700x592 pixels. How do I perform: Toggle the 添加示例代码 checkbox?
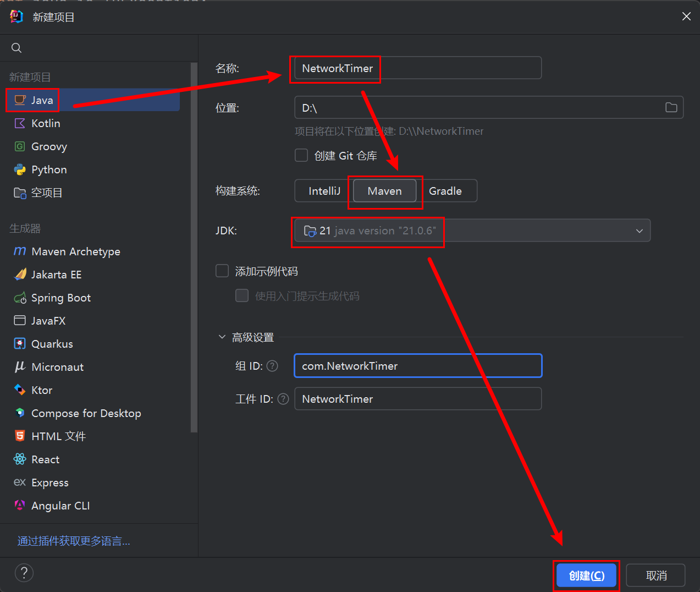pos(222,271)
